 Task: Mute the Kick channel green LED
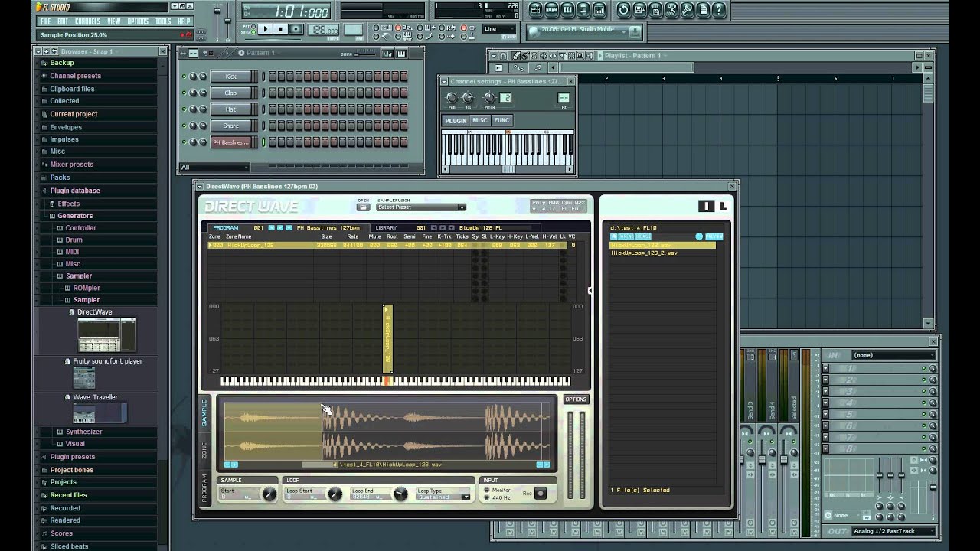184,77
